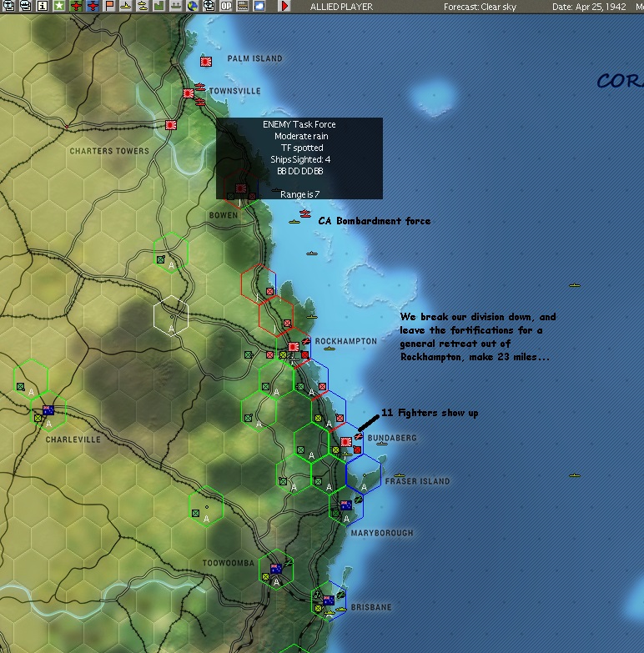Click the BRISBANE map label

click(x=371, y=607)
